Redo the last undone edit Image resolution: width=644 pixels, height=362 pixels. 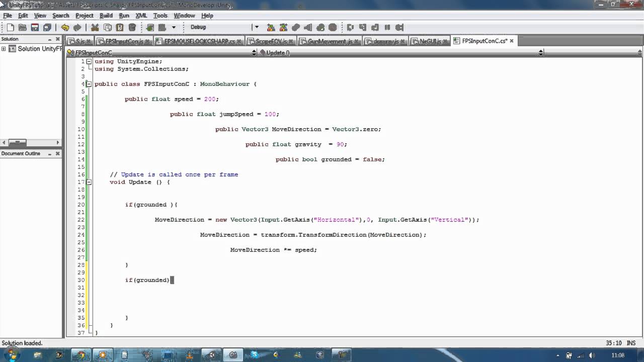tap(77, 27)
